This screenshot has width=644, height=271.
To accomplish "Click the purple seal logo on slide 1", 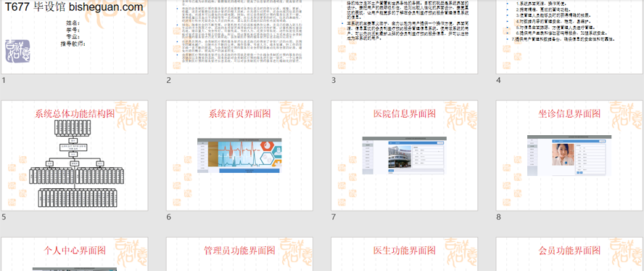I will [18, 51].
